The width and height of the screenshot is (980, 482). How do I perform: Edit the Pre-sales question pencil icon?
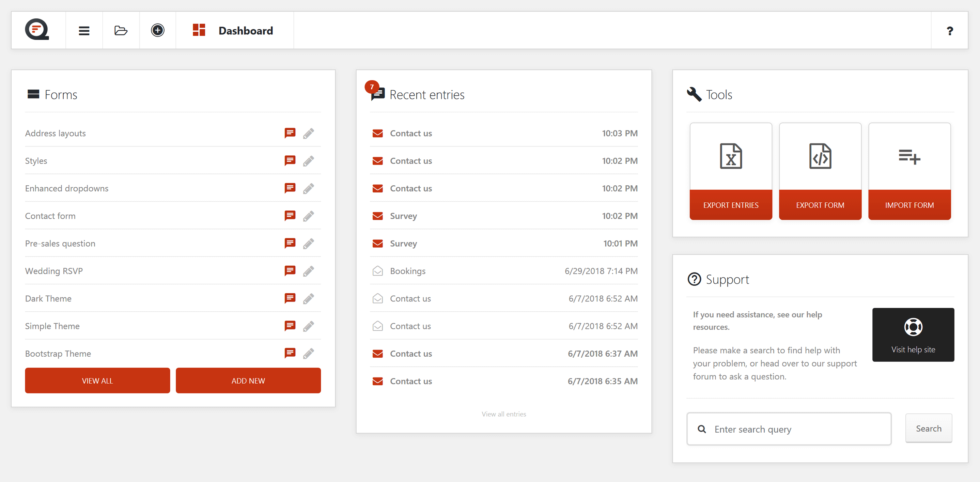point(309,244)
